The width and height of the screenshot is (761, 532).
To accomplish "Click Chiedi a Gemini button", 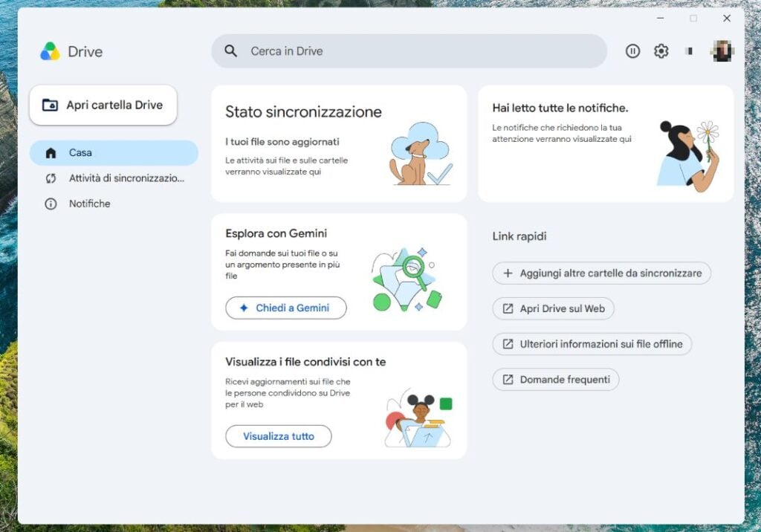I will tap(286, 308).
